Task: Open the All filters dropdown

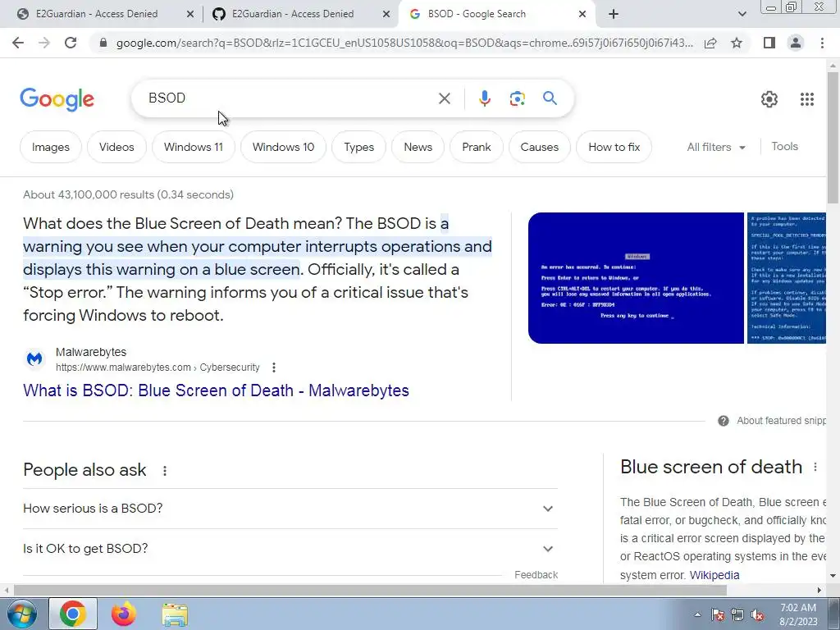Action: tap(716, 147)
